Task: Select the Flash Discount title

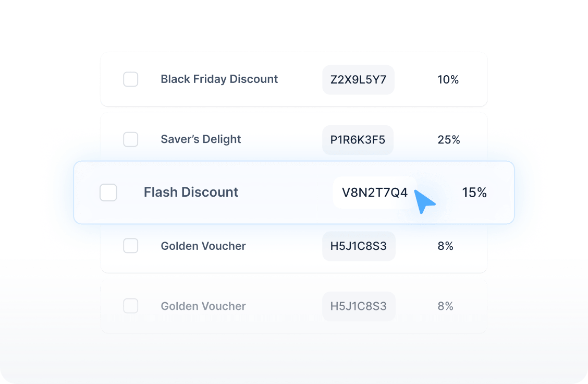Action: click(x=191, y=193)
